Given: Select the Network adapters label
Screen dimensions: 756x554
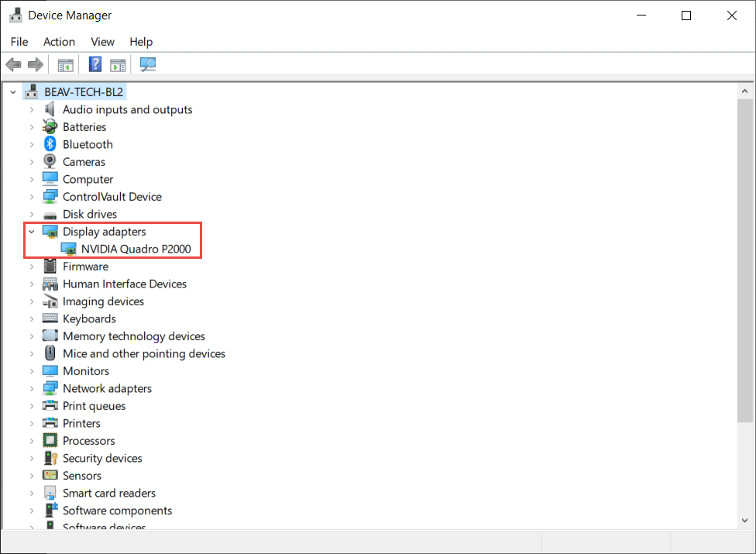Looking at the screenshot, I should coord(108,389).
